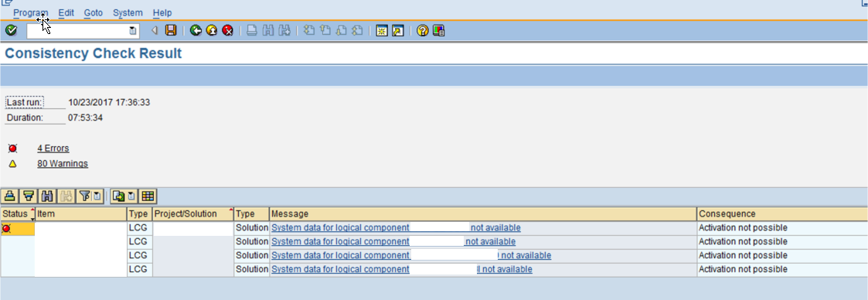Select the Project/Solution column header
The height and width of the screenshot is (300, 868).
coord(192,213)
